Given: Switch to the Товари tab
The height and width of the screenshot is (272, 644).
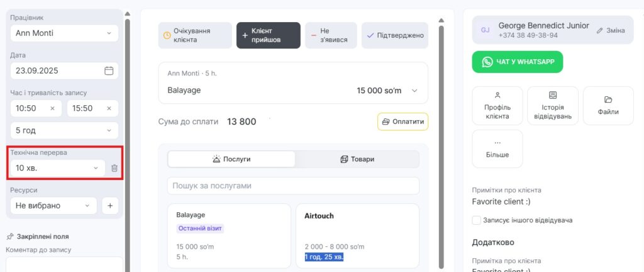Looking at the screenshot, I should click(357, 159).
